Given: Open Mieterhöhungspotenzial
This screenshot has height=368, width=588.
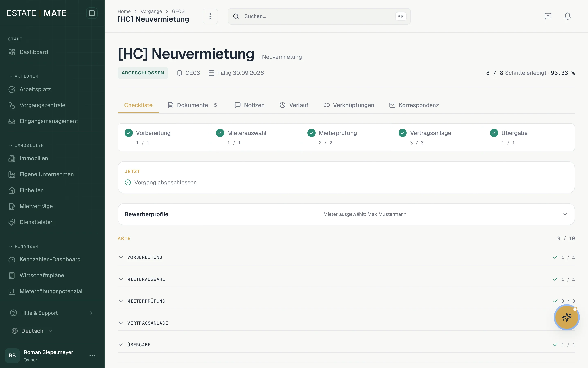Looking at the screenshot, I should 52,291.
